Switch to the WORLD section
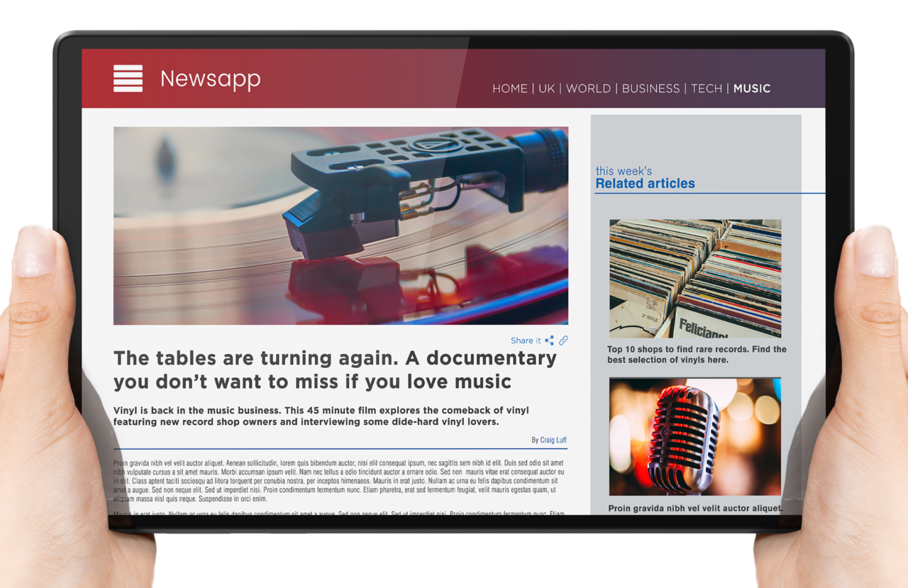 pyautogui.click(x=588, y=89)
